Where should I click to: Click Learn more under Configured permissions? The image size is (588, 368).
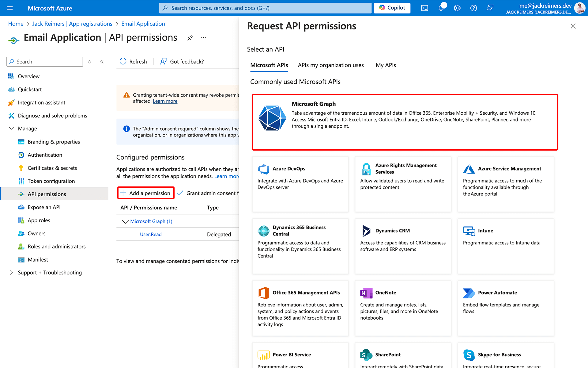(226, 176)
